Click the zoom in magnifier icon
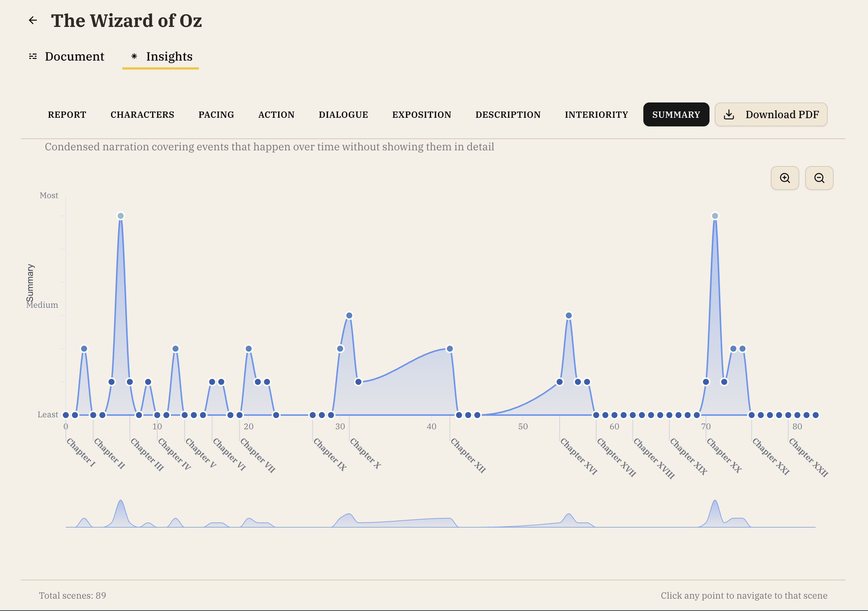 click(x=784, y=178)
